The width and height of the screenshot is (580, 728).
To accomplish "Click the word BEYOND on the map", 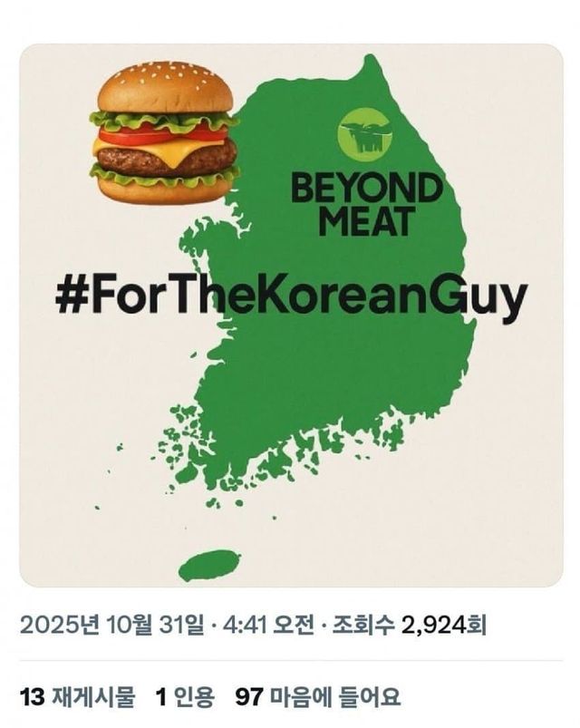I will tap(366, 188).
